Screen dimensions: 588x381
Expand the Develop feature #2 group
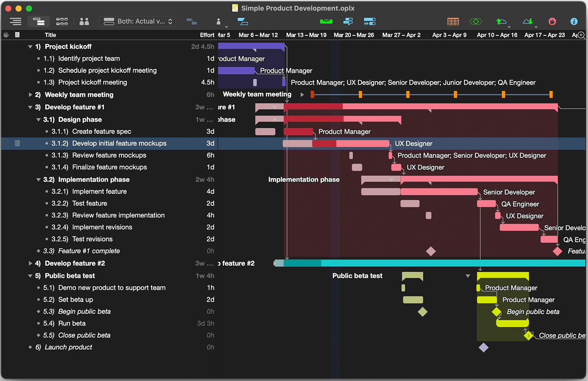pos(31,263)
